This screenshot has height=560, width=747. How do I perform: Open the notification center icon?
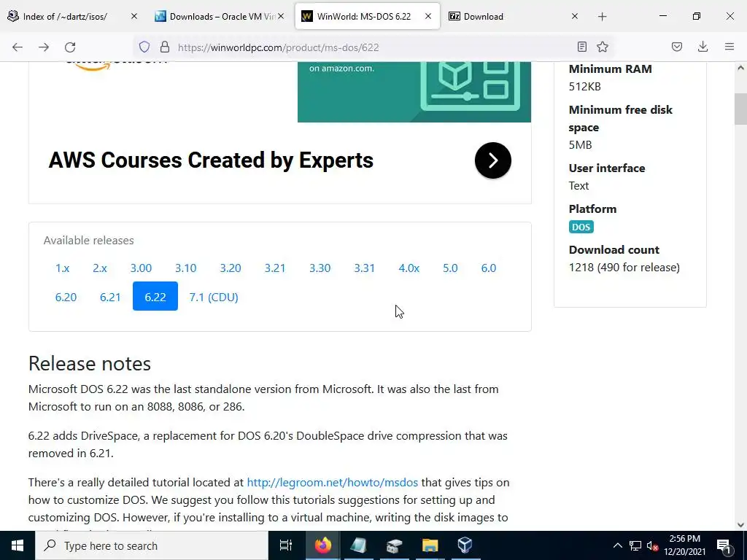(x=724, y=545)
